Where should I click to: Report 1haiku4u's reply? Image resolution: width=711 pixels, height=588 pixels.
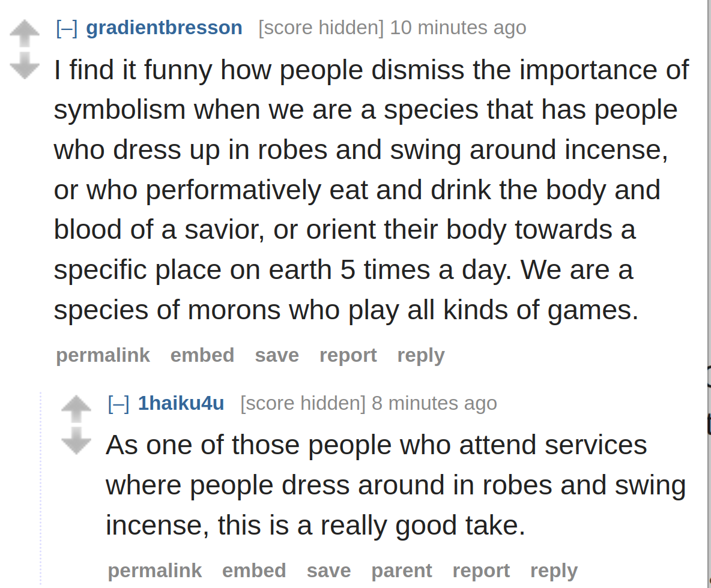[481, 571]
